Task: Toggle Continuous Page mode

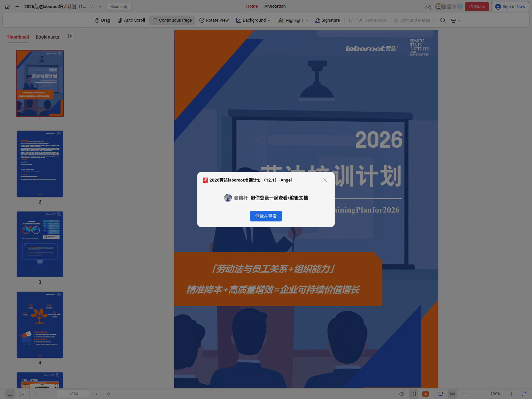Action: pyautogui.click(x=172, y=20)
